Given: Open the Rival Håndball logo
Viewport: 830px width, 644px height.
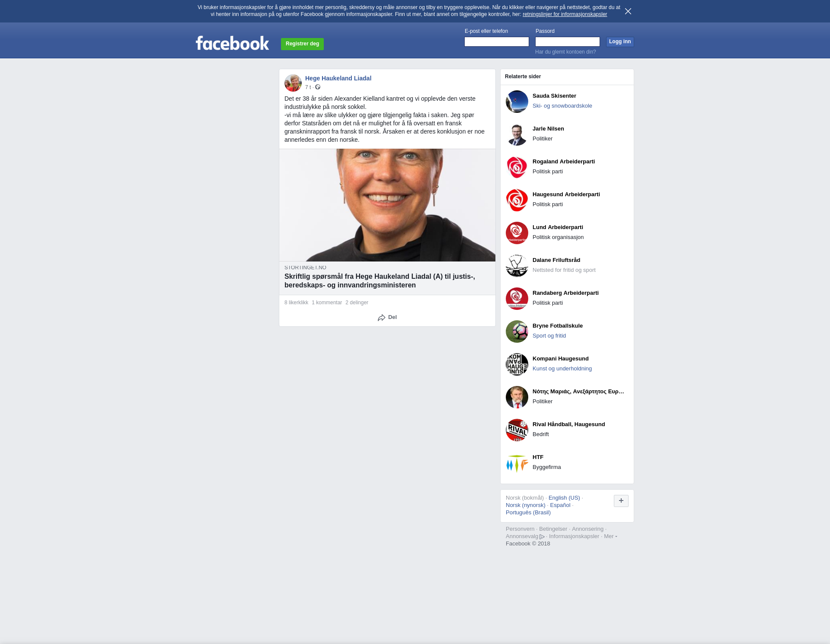Looking at the screenshot, I should 517,430.
